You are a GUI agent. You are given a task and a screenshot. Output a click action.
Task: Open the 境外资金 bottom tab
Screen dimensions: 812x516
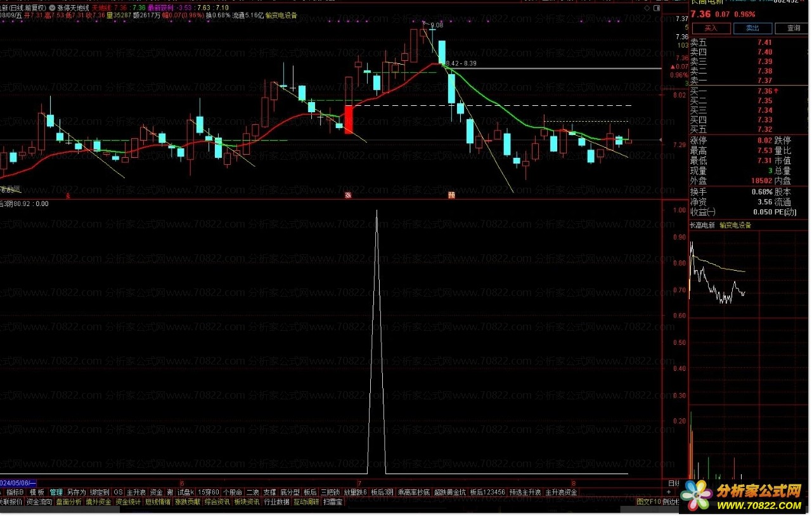point(98,501)
